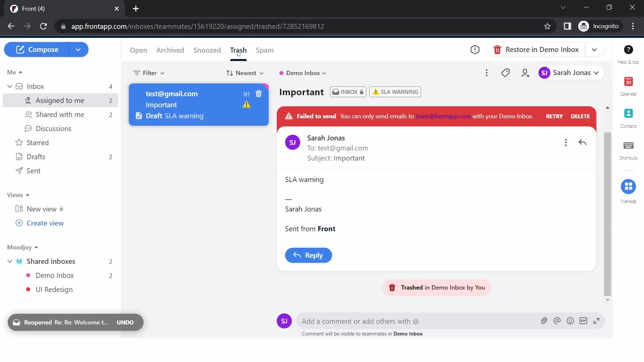
Task: Click the reply icon on the email
Action: (583, 142)
